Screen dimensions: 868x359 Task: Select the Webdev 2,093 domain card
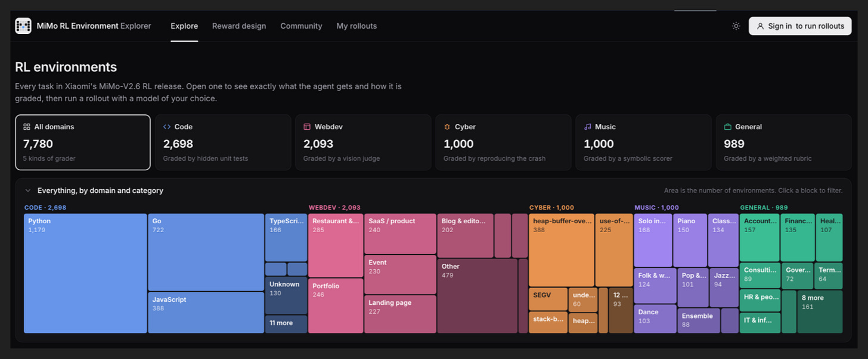(363, 142)
